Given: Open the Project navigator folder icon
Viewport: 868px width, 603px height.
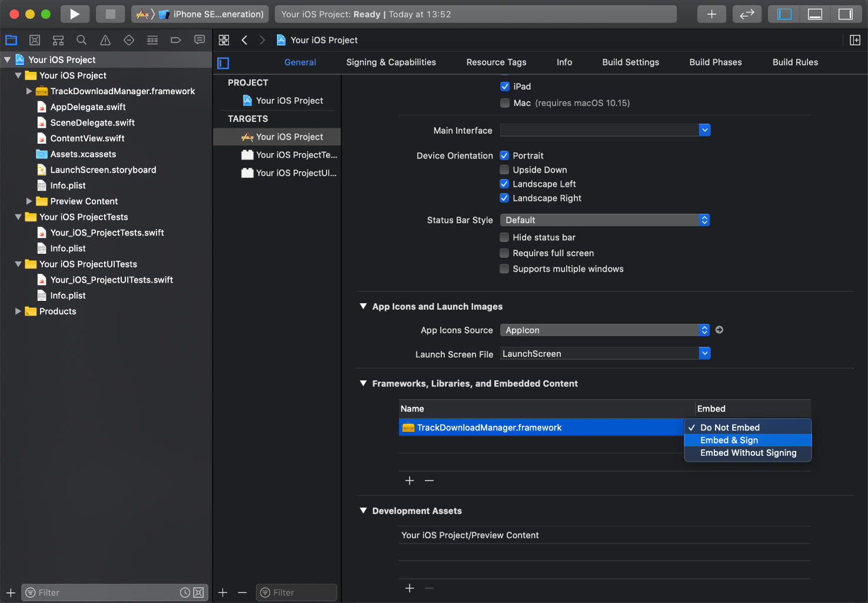Looking at the screenshot, I should [11, 40].
